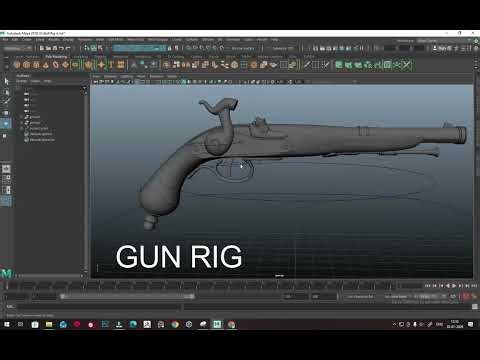This screenshot has height=360, width=480.
Task: Toggle Snap to Points on status line
Action: point(202,48)
